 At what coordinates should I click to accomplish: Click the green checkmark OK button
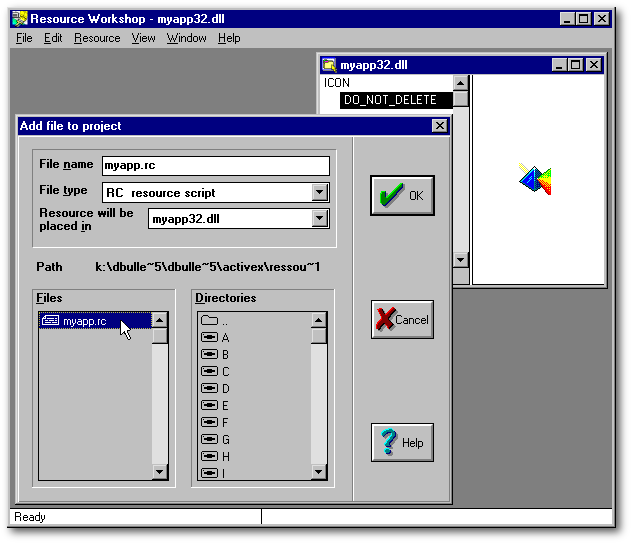(x=402, y=195)
